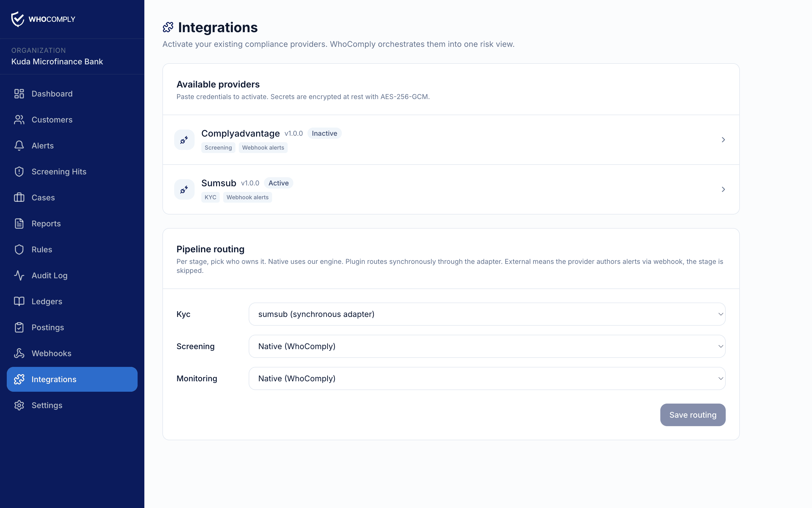This screenshot has width=812, height=508.
Task: Click the Dashboard grid icon
Action: [x=19, y=94]
